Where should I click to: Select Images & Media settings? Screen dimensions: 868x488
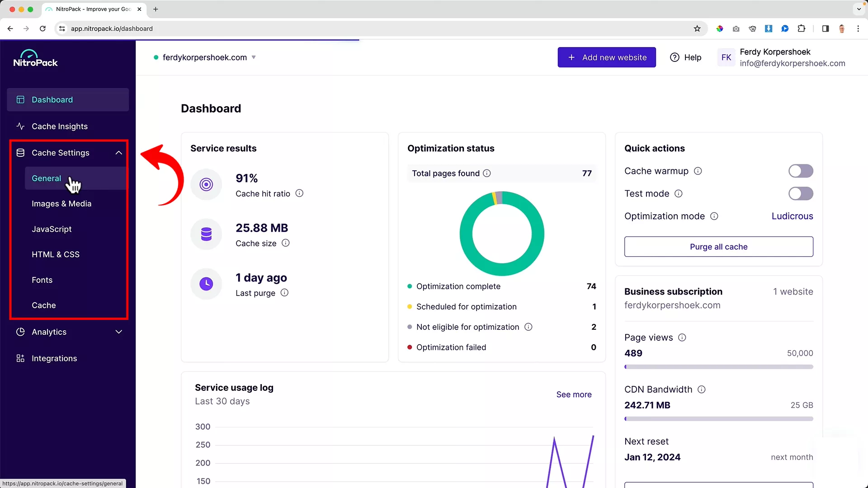point(61,204)
